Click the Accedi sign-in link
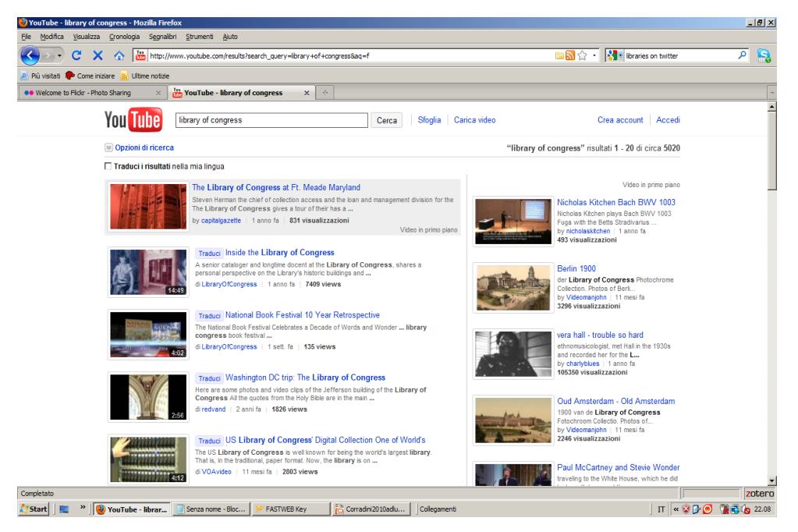 (668, 120)
